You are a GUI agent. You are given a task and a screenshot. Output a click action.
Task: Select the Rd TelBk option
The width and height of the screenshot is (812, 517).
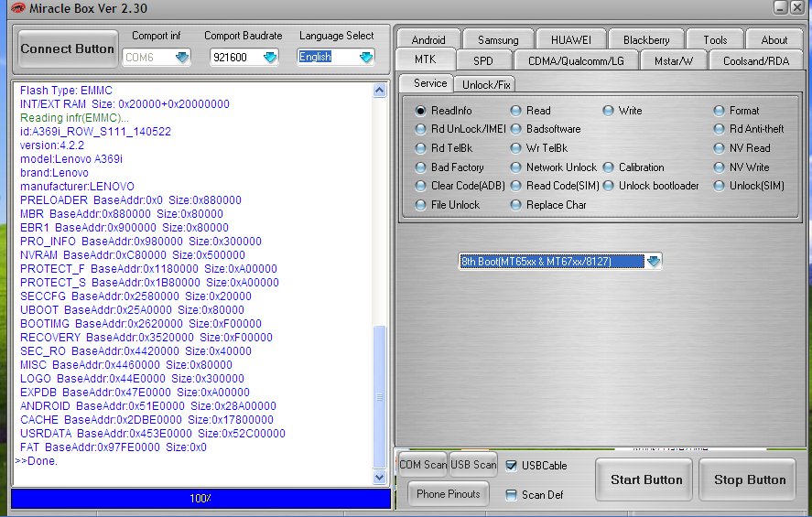[x=420, y=148]
